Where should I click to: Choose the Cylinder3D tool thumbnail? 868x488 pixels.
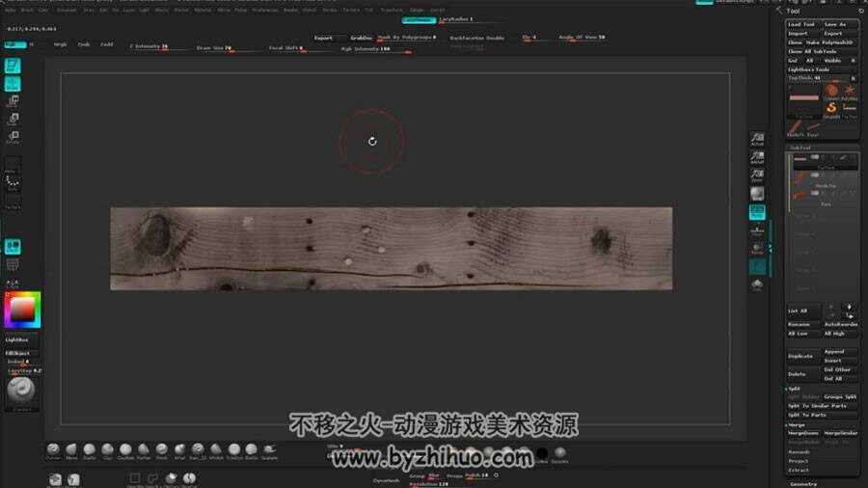click(x=831, y=92)
